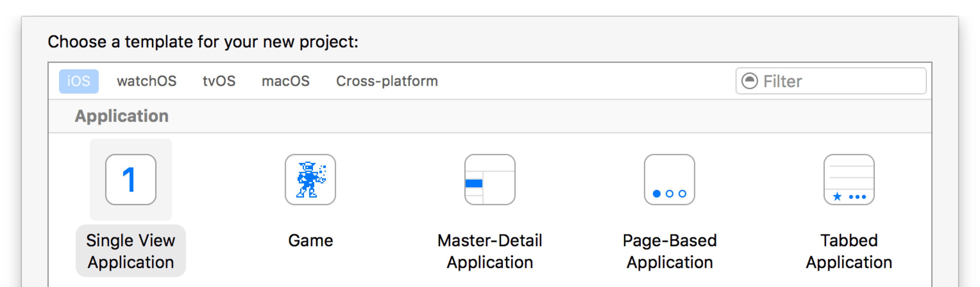
Task: Pick the Master-Detail Application template icon
Action: pyautogui.click(x=490, y=179)
